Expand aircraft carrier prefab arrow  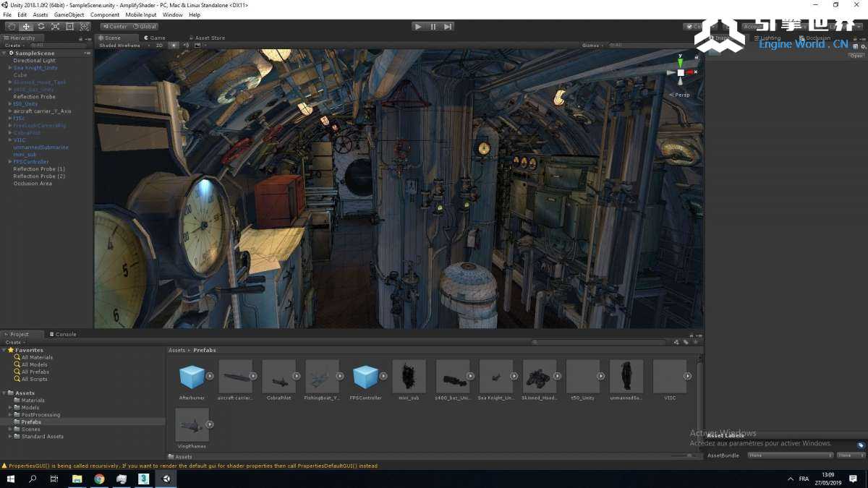click(253, 376)
